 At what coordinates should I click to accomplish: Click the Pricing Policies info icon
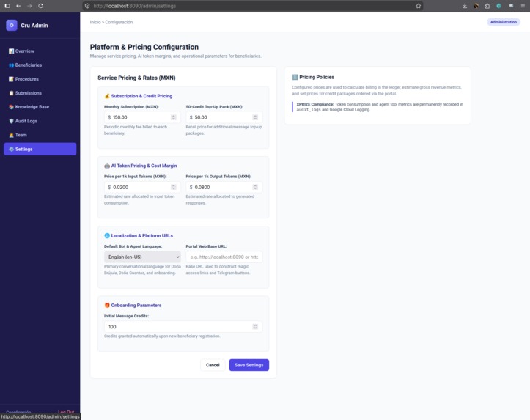click(295, 77)
